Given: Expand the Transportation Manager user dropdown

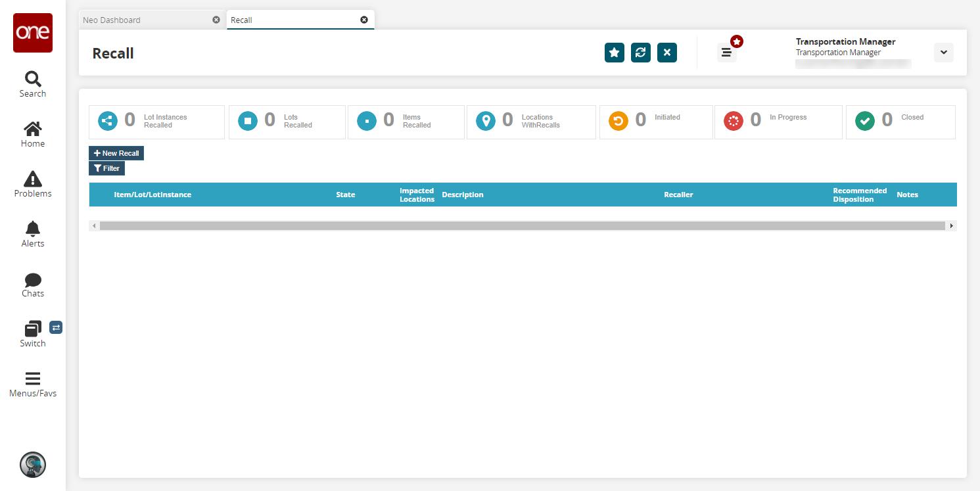Looking at the screenshot, I should (x=943, y=53).
